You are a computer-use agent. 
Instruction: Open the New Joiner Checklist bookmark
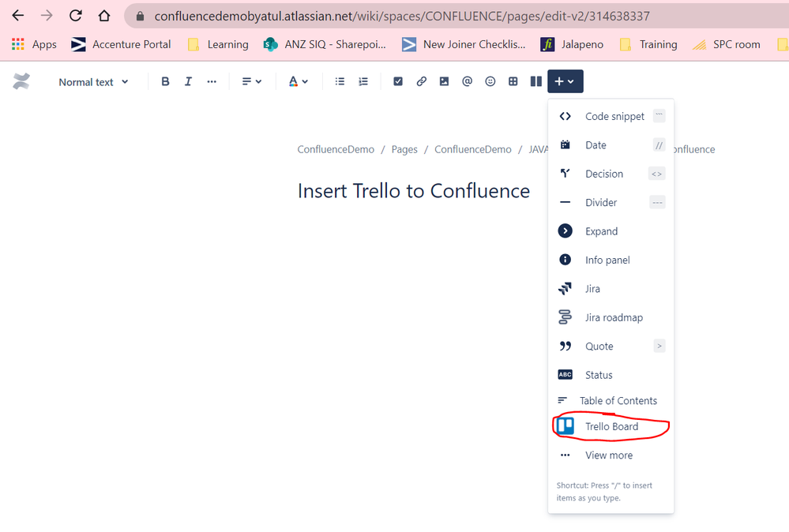pos(464,44)
